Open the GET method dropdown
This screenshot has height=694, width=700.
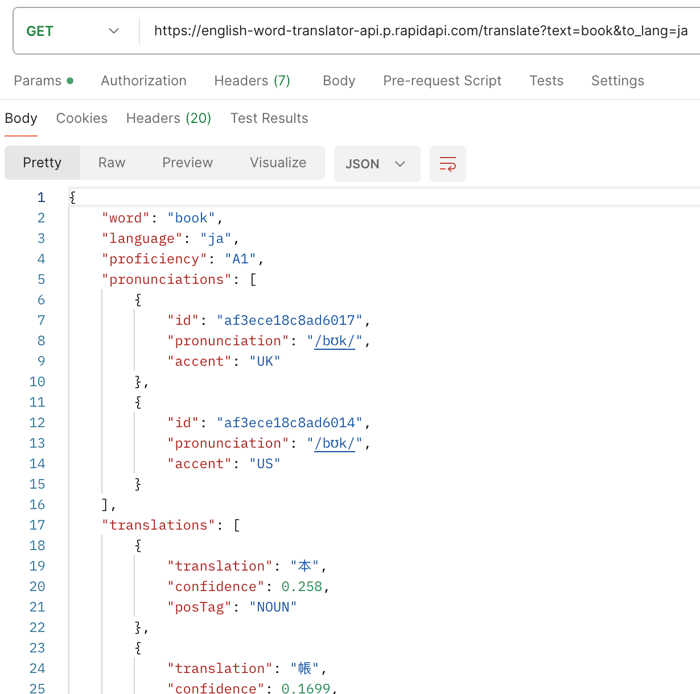(73, 31)
